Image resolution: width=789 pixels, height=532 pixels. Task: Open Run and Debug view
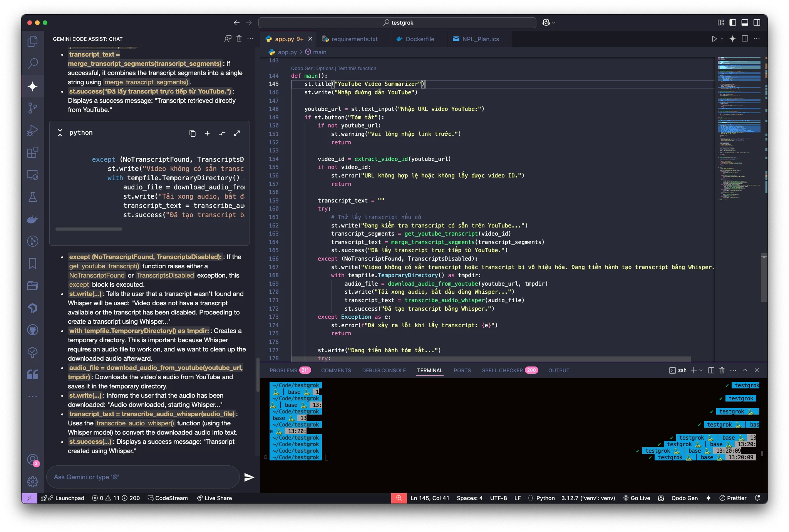tap(33, 130)
